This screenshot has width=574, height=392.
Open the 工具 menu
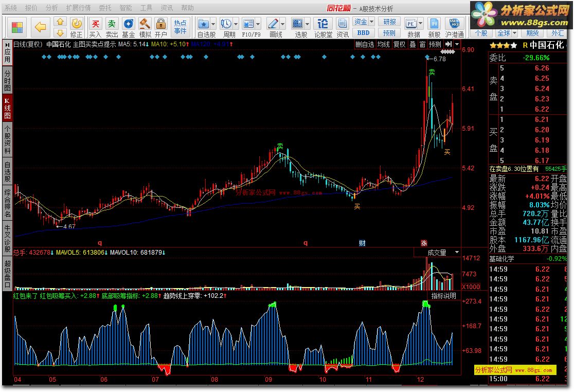point(146,8)
